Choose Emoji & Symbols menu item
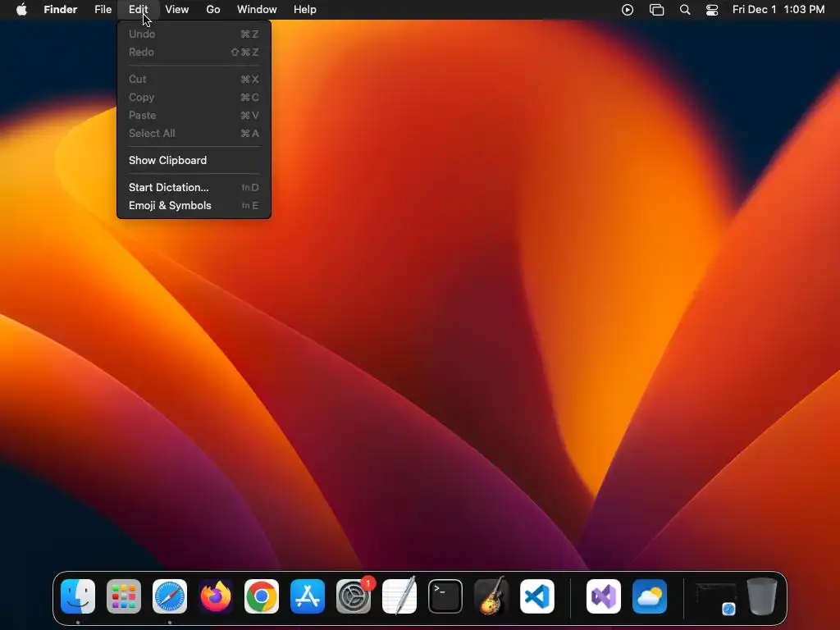Screen dimensions: 840x630 coord(194,206)
